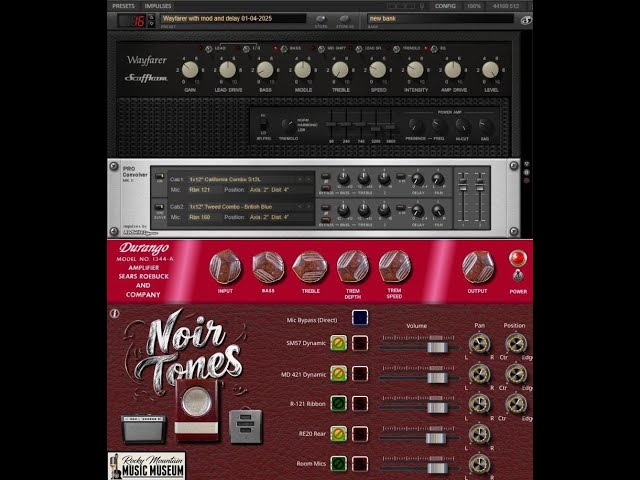This screenshot has width=640, height=480.
Task: Click the Durango OUTPUT knob
Action: pos(478,267)
